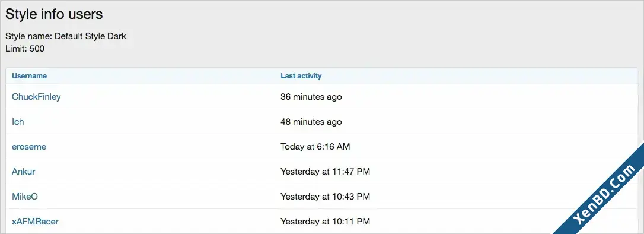Click the 'Limit:' label text
Image resolution: width=644 pixels, height=234 pixels.
(x=17, y=49)
